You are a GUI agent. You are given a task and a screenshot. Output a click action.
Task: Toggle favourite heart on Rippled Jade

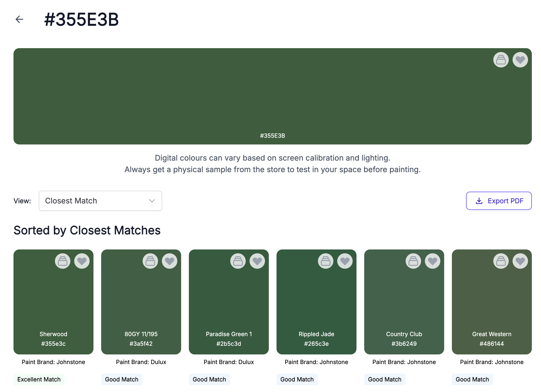tap(345, 261)
